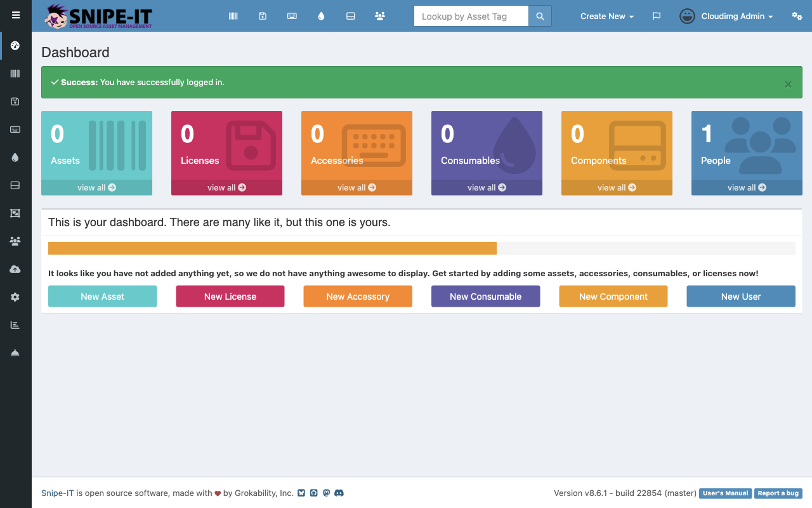The width and height of the screenshot is (812, 508).
Task: Open People via the sidebar users icon
Action: [x=15, y=241]
